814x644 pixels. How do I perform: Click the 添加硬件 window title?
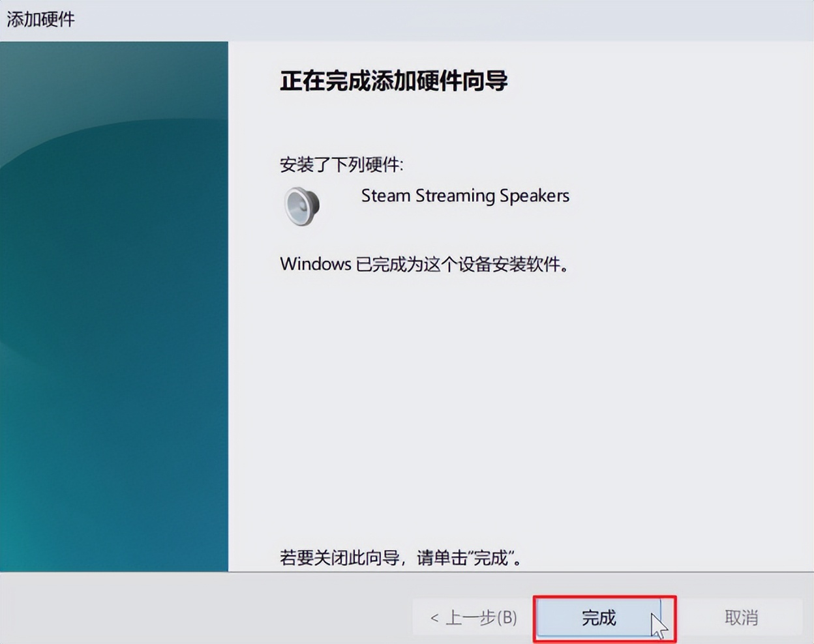point(40,20)
